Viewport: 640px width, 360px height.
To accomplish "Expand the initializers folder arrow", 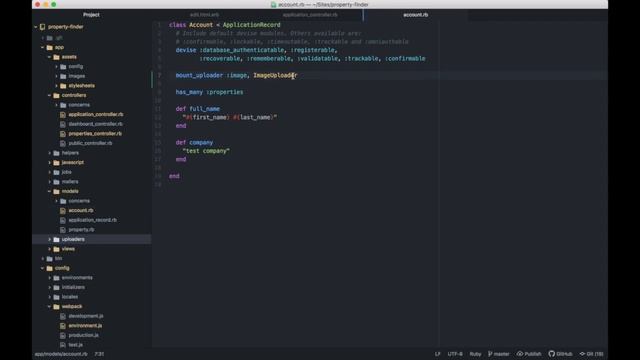I will (50, 287).
